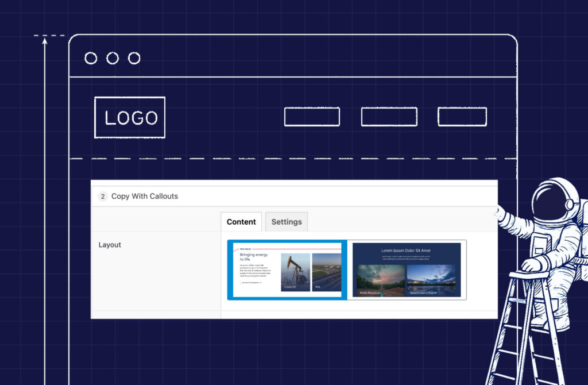Click the Media Resources callout image

tap(380, 280)
